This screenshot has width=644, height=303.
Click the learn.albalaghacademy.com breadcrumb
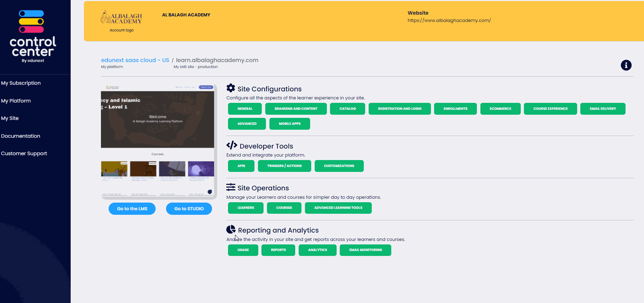(x=217, y=60)
